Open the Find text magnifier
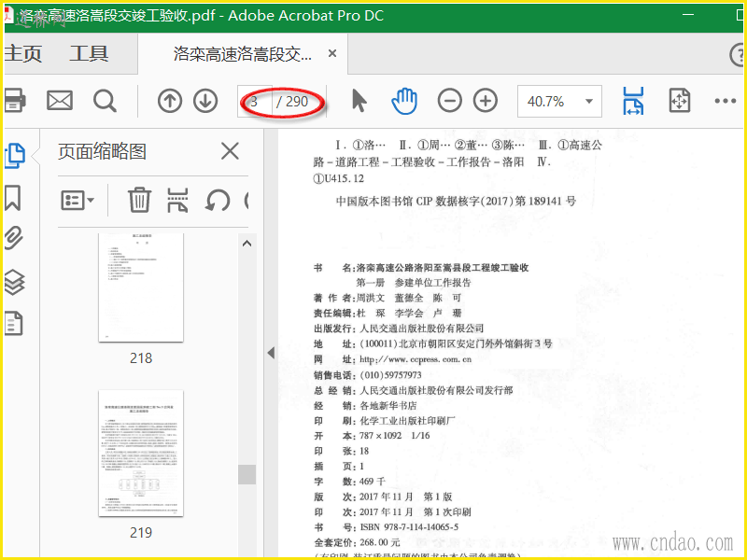 105,101
